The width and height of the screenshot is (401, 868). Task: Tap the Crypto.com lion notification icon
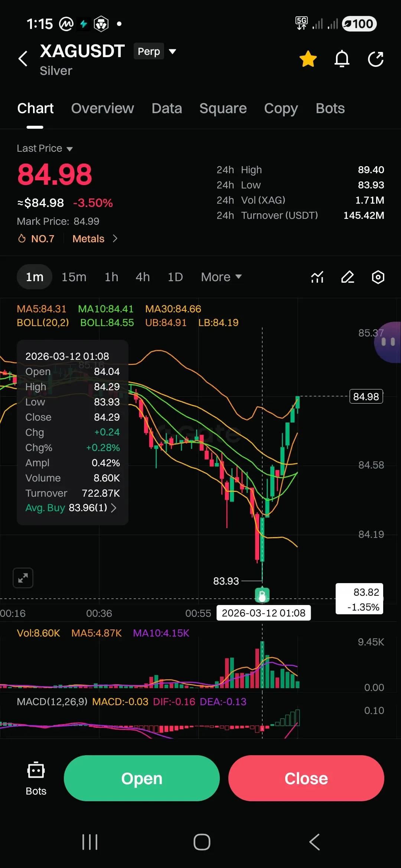[x=101, y=24]
